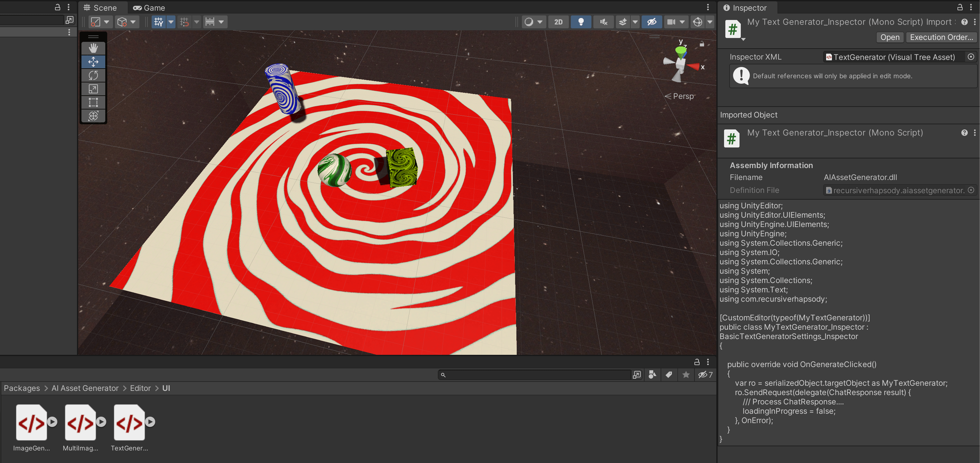Toggle scene lighting lightbulb
This screenshot has width=980, height=463.
pyautogui.click(x=580, y=22)
